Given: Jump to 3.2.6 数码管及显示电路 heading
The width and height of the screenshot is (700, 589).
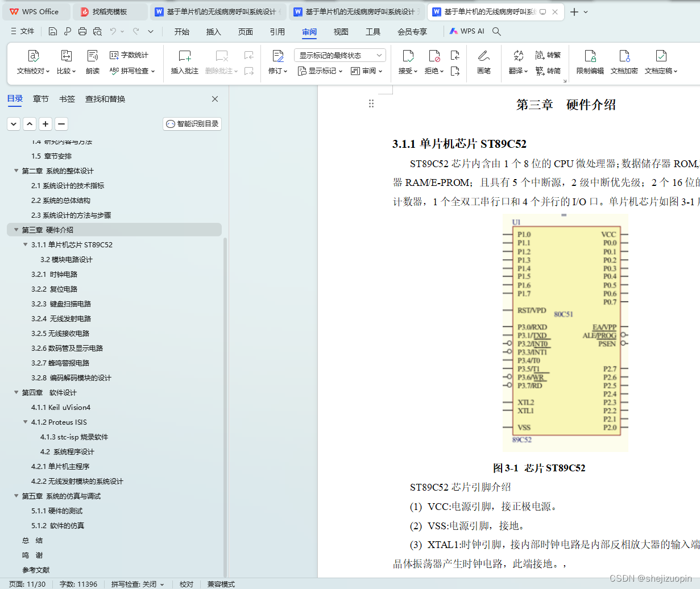Looking at the screenshot, I should [x=67, y=348].
